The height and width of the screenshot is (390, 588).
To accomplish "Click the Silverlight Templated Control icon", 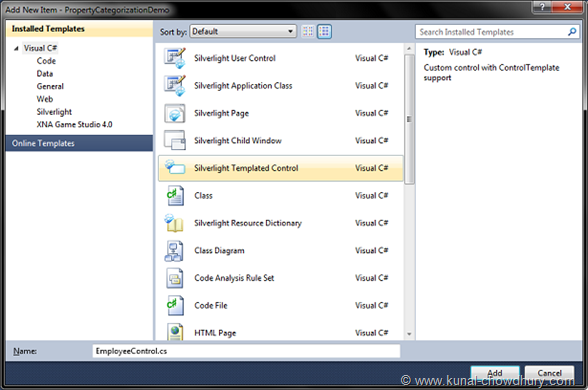I will (175, 167).
